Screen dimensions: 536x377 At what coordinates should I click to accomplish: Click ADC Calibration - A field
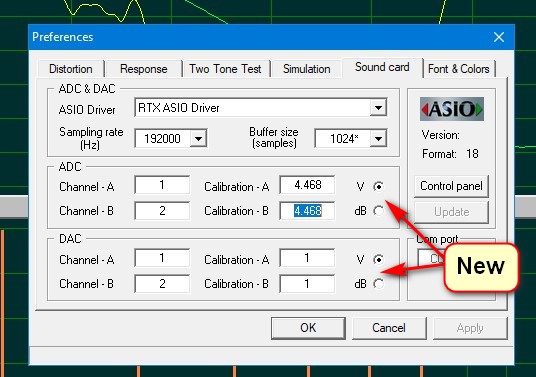coord(307,185)
